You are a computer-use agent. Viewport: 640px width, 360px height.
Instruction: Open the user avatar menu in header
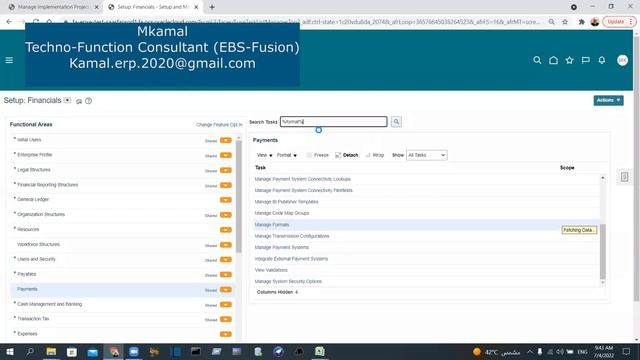tap(622, 60)
